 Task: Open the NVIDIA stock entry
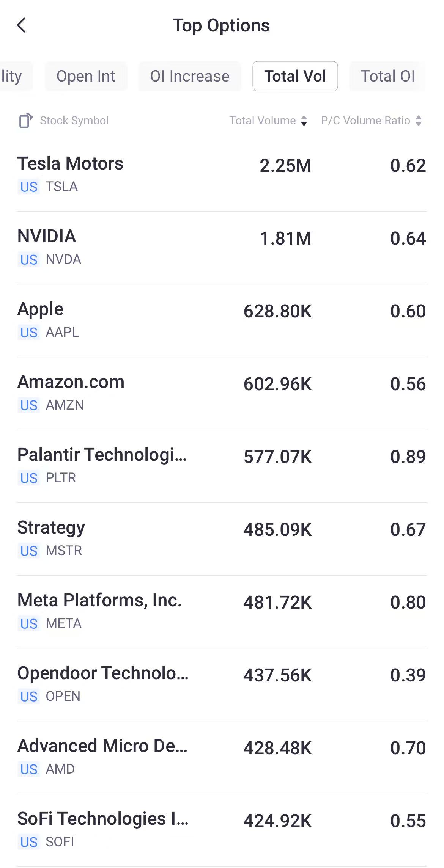(x=222, y=247)
